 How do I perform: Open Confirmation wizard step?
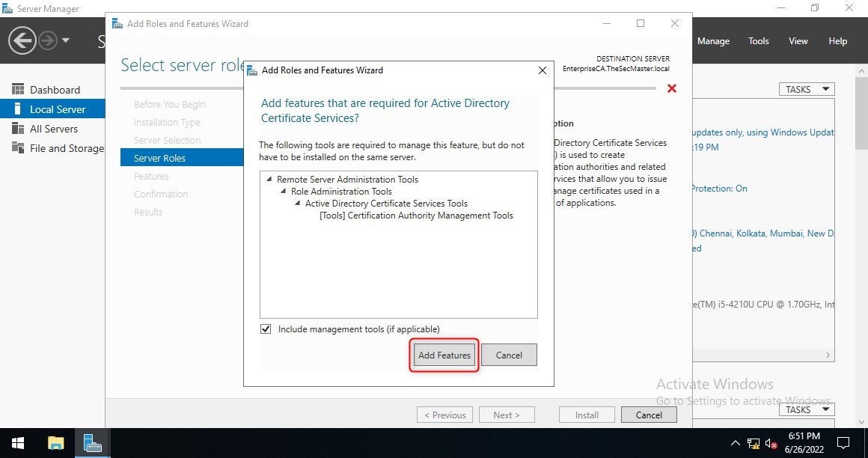point(161,194)
